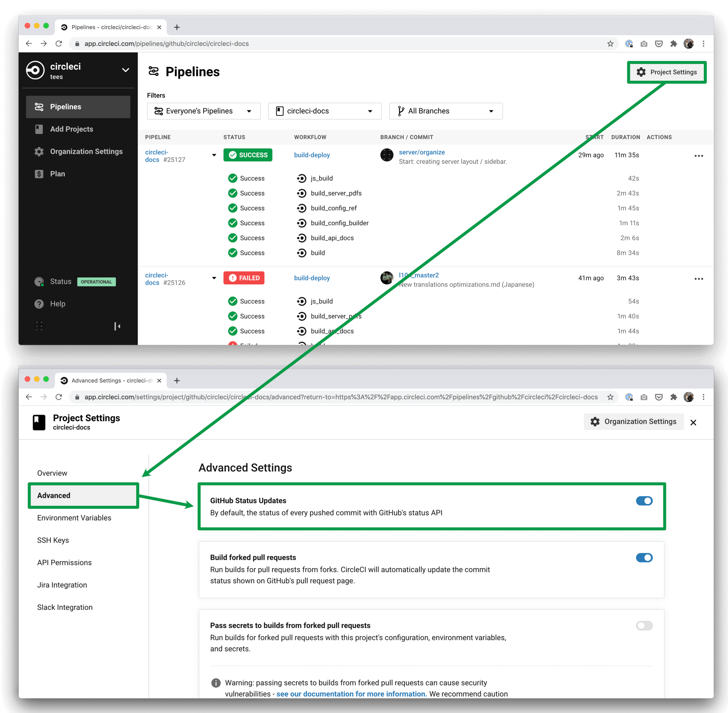
Task: Open Organization Settings in the dark sidebar
Action: pos(78,152)
